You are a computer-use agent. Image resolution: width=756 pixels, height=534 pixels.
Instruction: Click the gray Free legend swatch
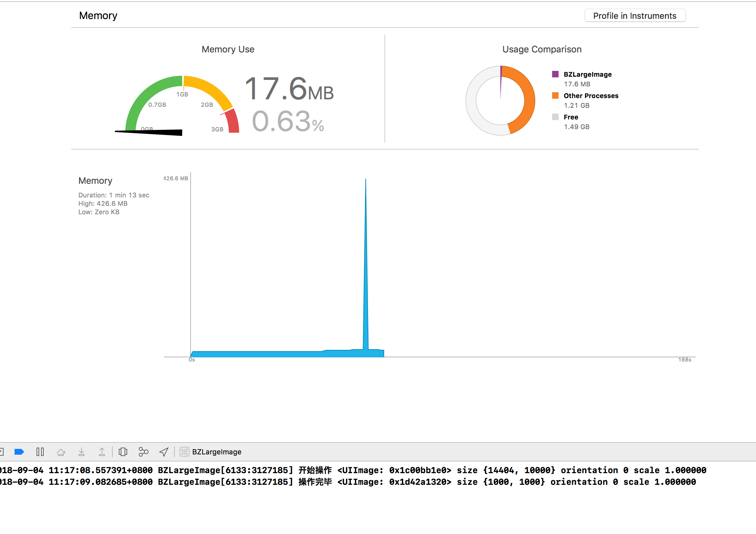(555, 117)
